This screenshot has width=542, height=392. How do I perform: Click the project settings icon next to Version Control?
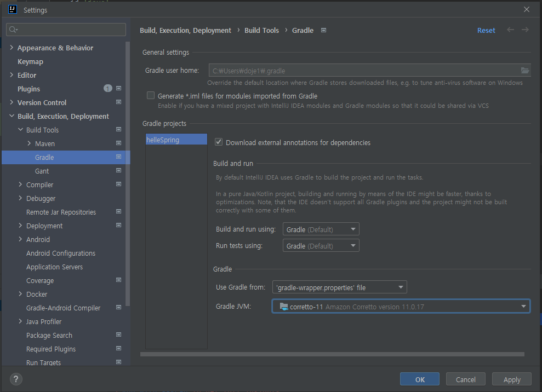[x=118, y=102]
